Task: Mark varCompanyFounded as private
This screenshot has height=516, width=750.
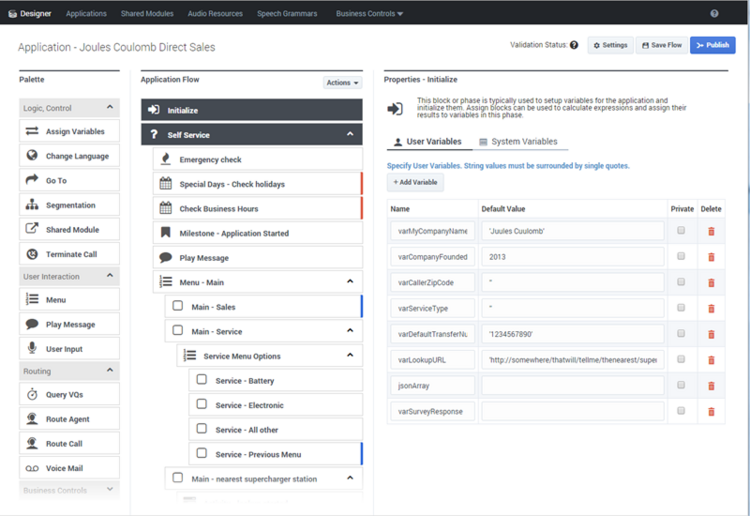Action: click(681, 256)
